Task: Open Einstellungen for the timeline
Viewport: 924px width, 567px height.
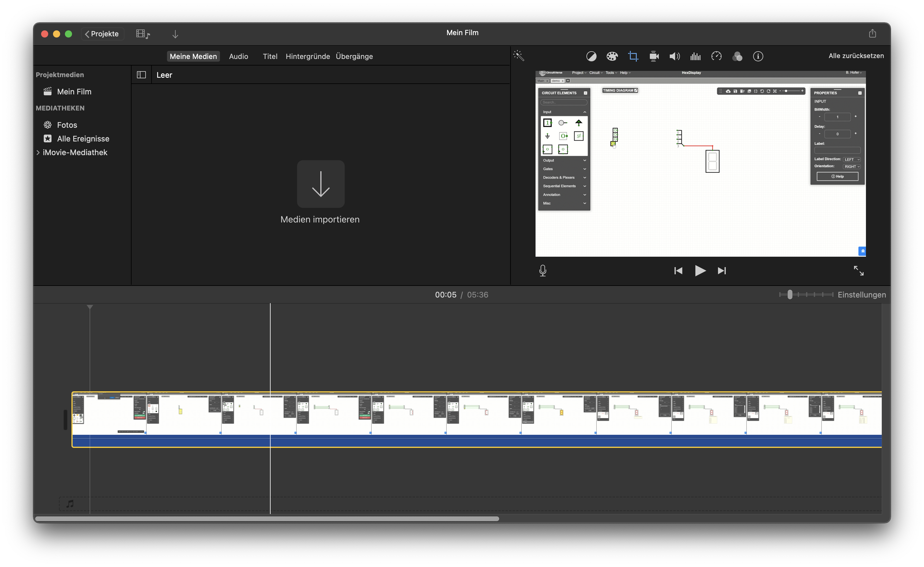Action: [862, 295]
